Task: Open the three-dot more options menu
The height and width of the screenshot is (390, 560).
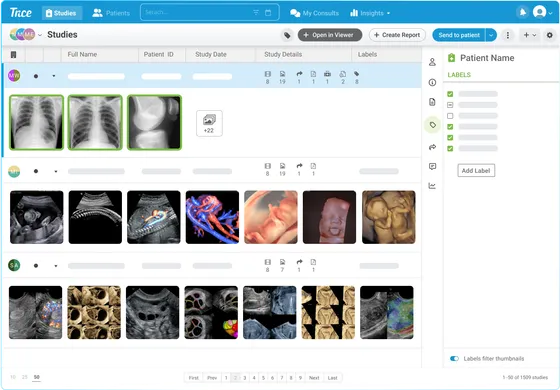Action: pyautogui.click(x=508, y=35)
